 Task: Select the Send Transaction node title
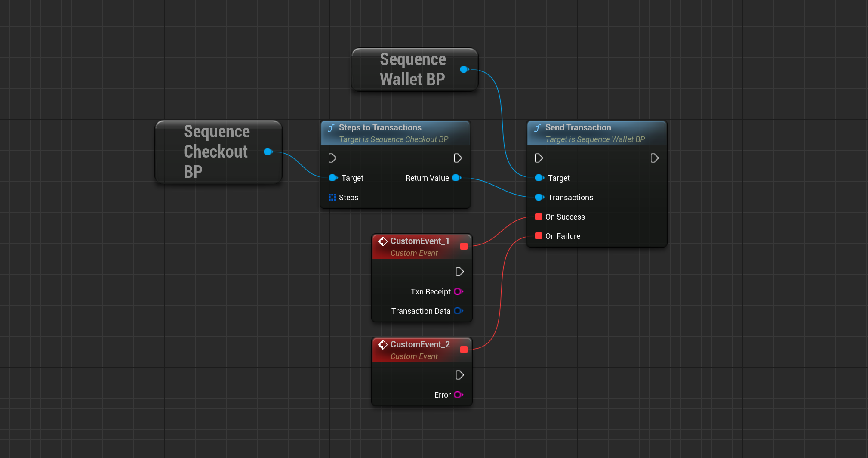click(578, 127)
